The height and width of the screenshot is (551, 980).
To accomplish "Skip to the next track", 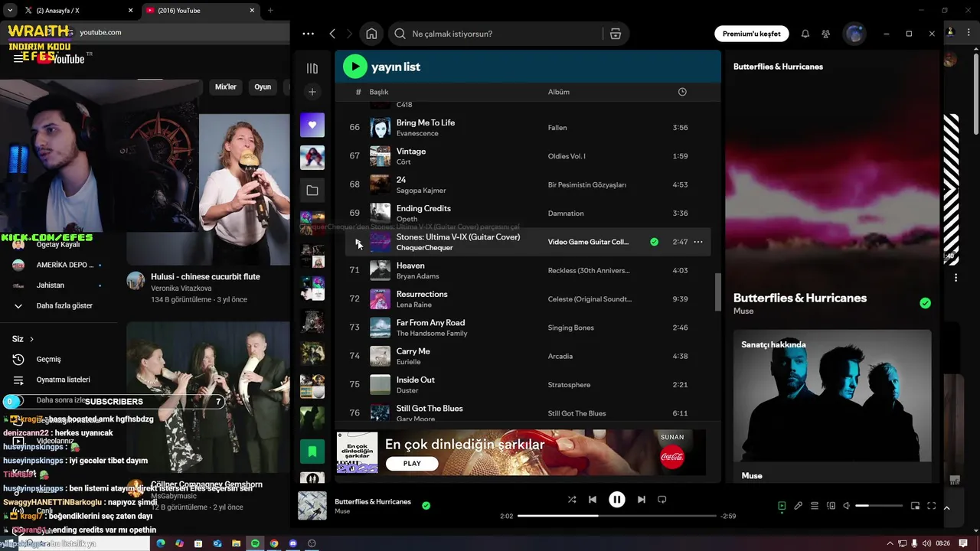I will tap(642, 499).
